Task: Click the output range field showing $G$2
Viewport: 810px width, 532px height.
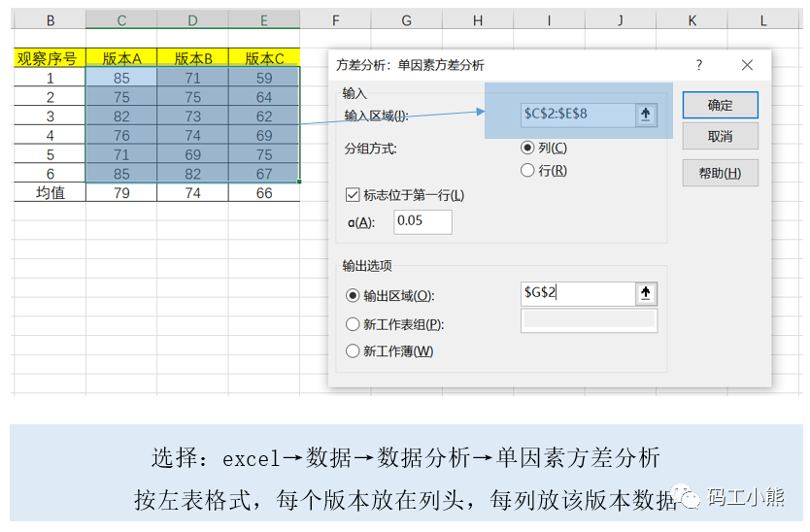Action: tap(578, 293)
